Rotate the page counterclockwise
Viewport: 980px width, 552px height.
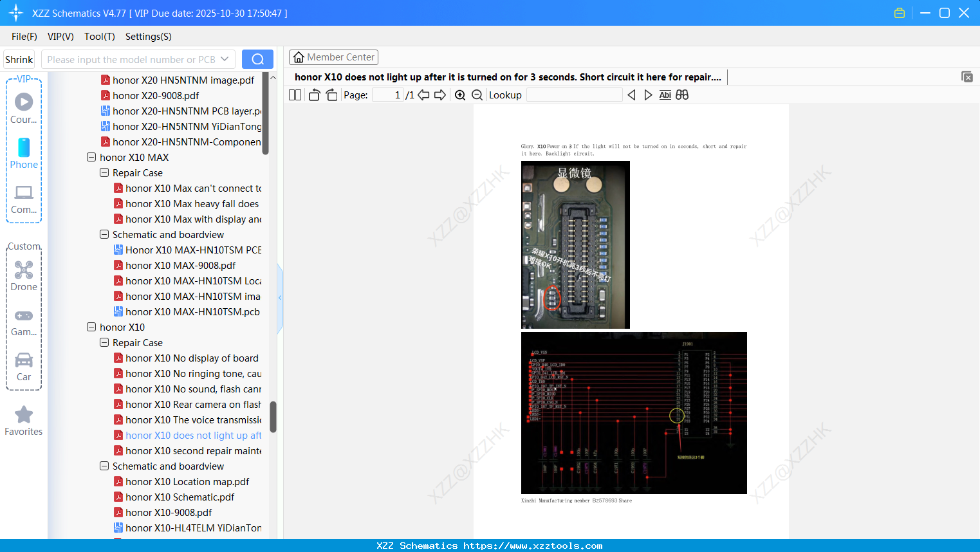pyautogui.click(x=314, y=95)
